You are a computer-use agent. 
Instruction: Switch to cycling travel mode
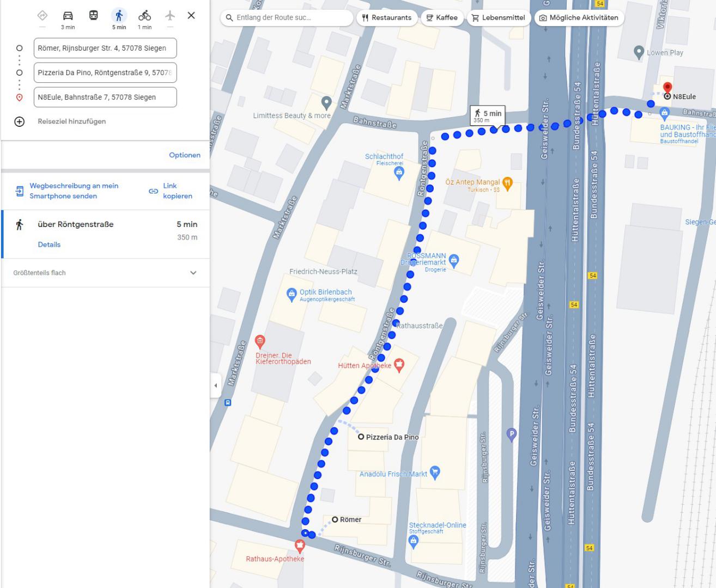[x=144, y=15]
